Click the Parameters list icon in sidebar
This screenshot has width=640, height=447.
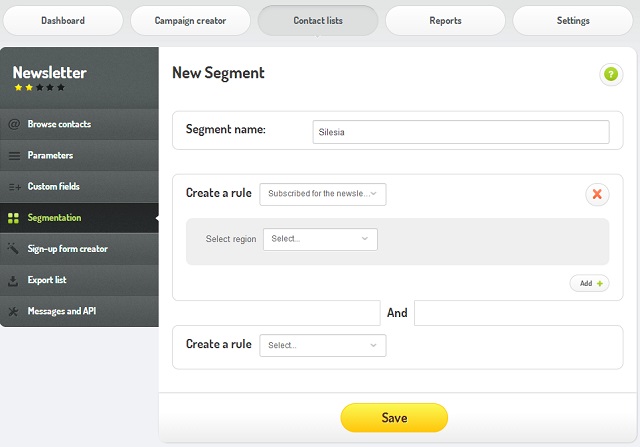pos(14,156)
